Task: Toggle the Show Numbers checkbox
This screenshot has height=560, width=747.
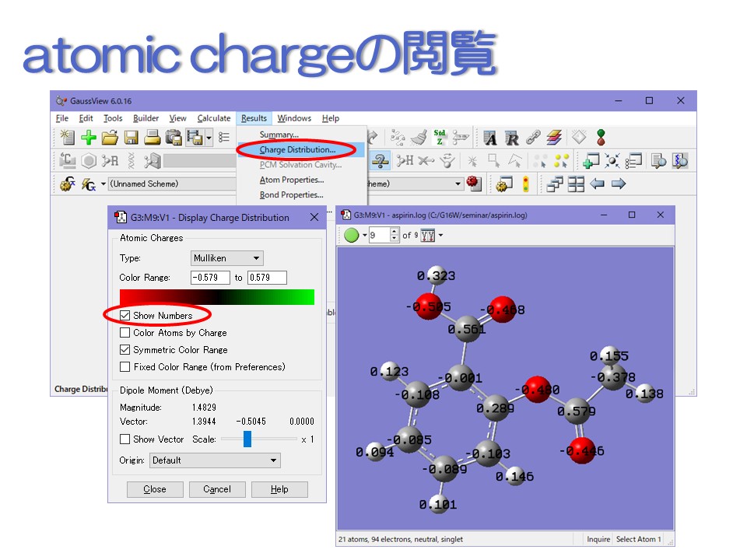Action: click(124, 315)
